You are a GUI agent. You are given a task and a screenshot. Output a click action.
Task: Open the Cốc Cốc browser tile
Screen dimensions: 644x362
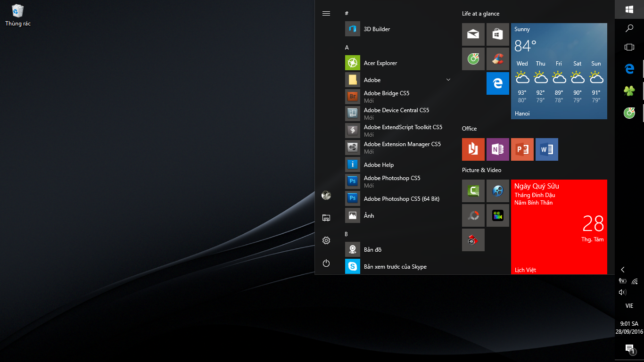(473, 59)
